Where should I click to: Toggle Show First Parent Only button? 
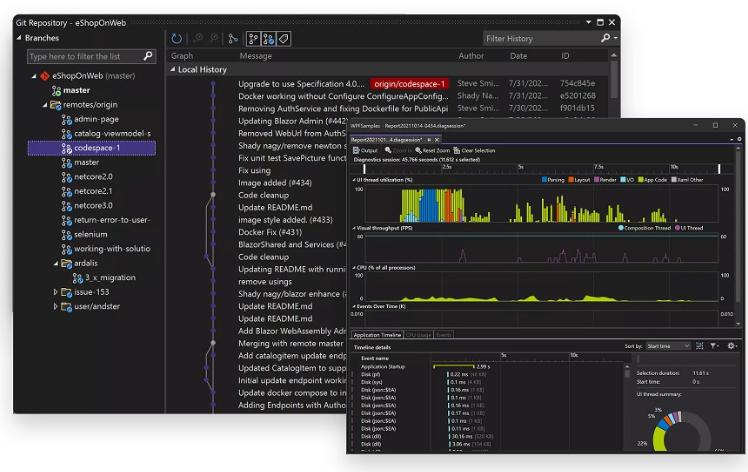click(x=253, y=39)
